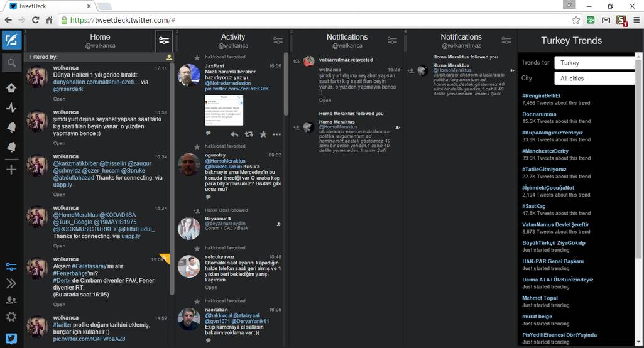Open Gmail extension icon in Chrome toolbar
This screenshot has height=348, width=644.
tap(606, 20)
